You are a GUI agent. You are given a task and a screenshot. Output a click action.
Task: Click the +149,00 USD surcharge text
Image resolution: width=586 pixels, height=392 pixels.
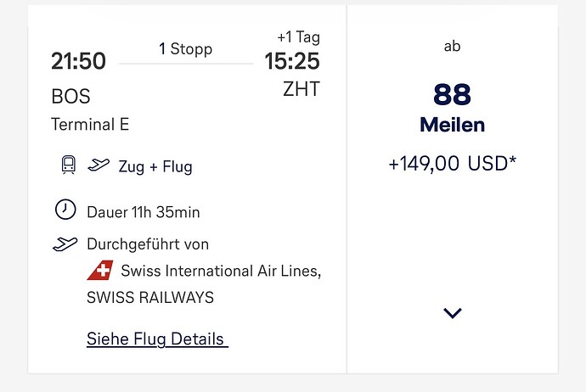(452, 164)
